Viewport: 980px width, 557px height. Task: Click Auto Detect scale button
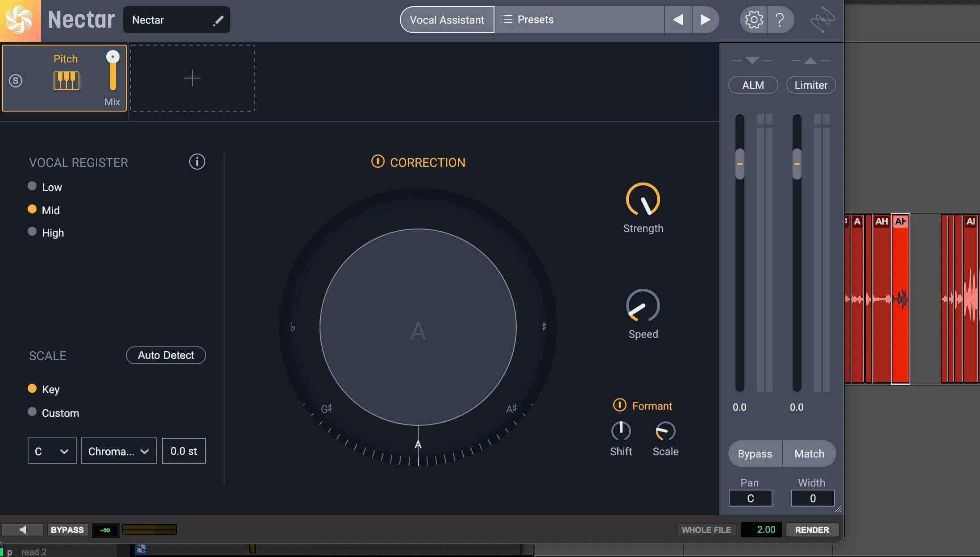point(166,355)
